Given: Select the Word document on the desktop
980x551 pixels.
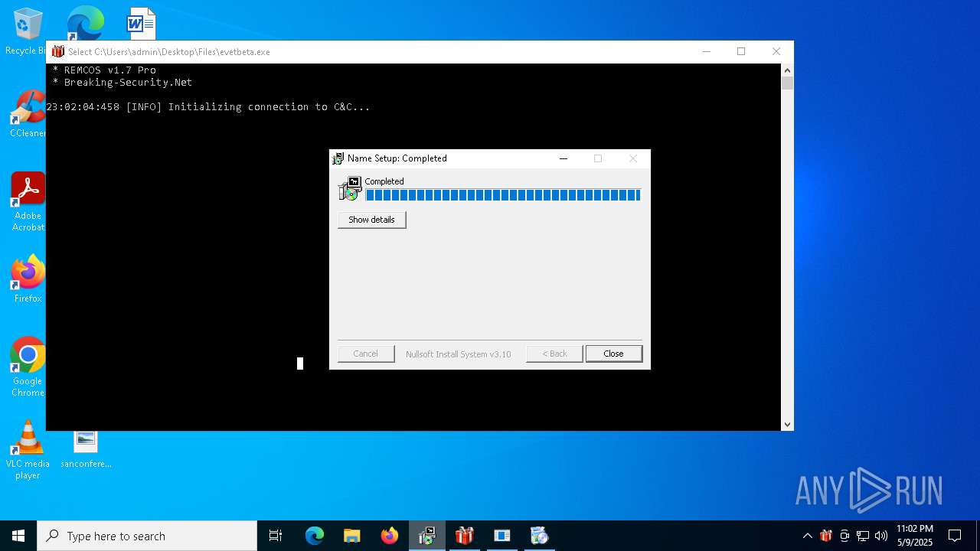Looking at the screenshot, I should click(x=141, y=23).
